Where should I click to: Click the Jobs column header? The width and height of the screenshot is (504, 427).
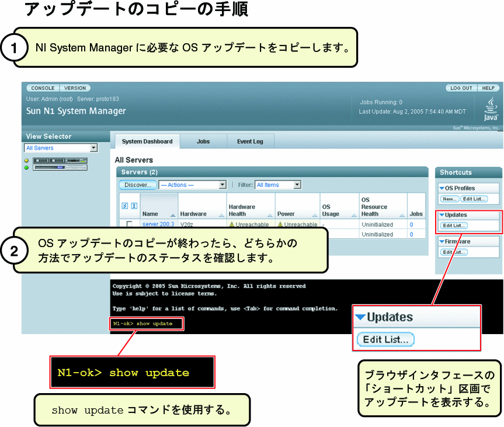tap(416, 214)
